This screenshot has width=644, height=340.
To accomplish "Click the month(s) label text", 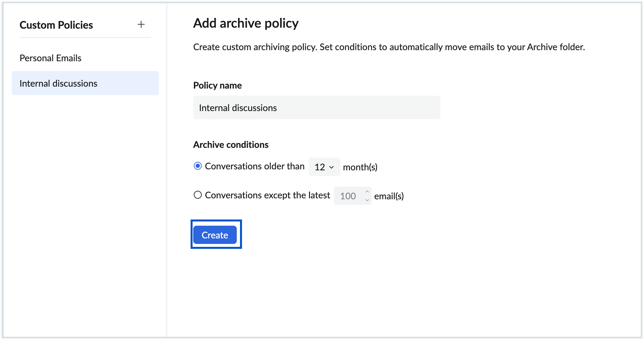I will 360,167.
